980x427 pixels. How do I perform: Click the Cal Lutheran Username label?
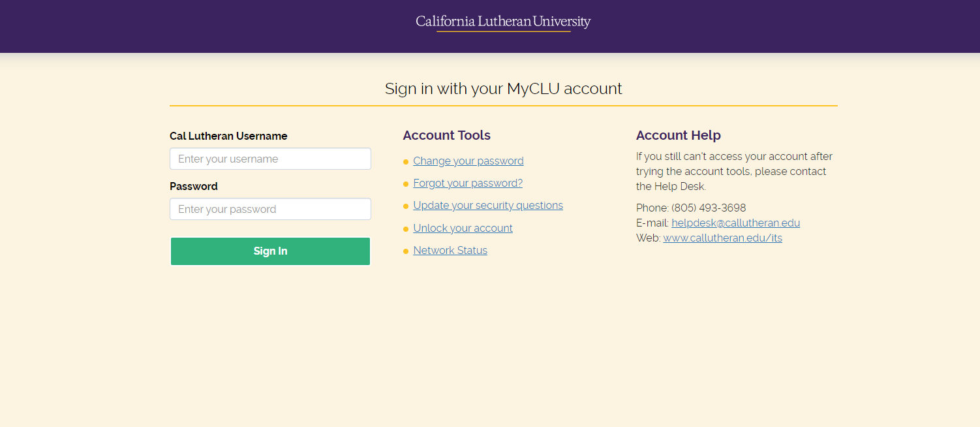pyautogui.click(x=228, y=136)
